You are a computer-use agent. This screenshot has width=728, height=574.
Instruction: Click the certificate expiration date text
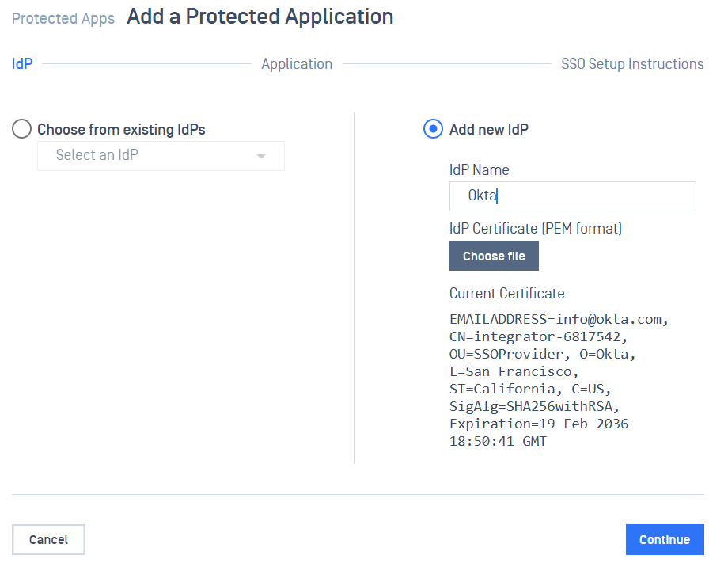click(538, 424)
